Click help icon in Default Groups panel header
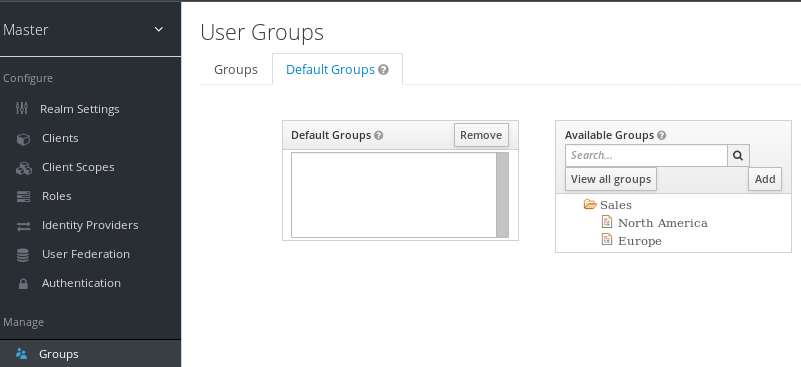This screenshot has height=367, width=801. pos(379,135)
